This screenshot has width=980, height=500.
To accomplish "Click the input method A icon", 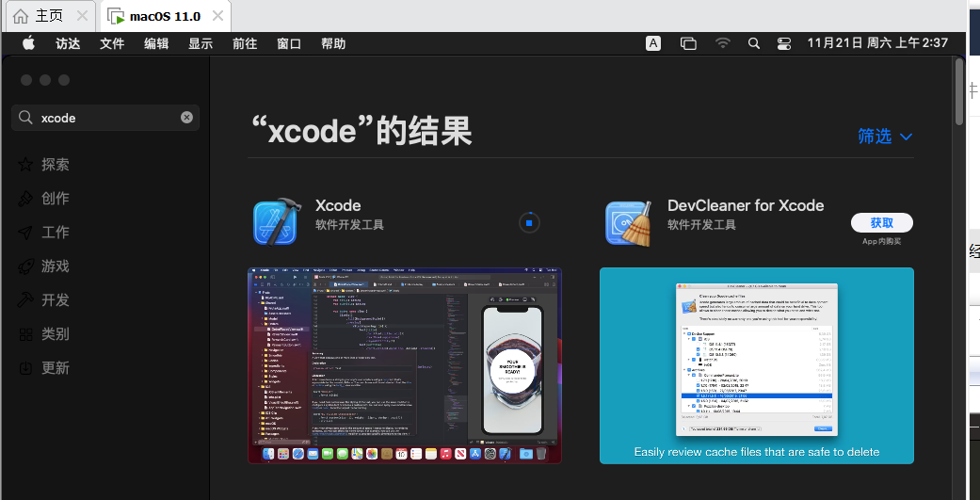I will [653, 43].
